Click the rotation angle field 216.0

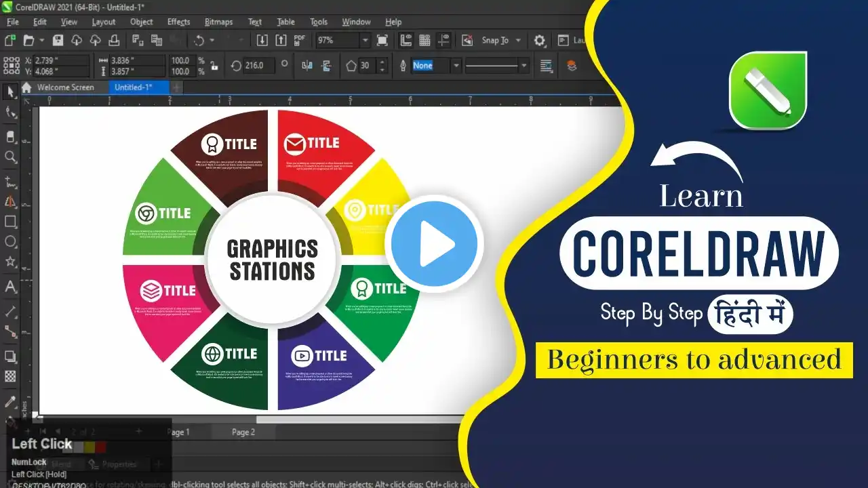click(258, 66)
